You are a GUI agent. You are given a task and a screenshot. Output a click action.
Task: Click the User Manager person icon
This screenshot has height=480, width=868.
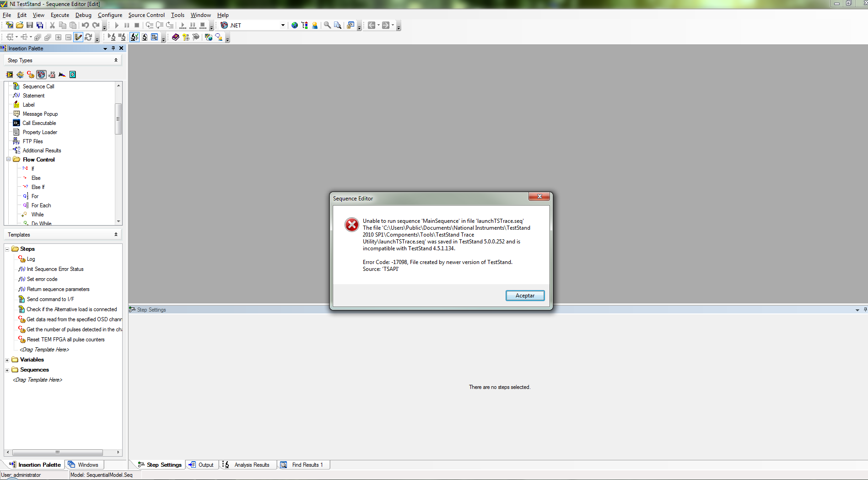(x=315, y=25)
